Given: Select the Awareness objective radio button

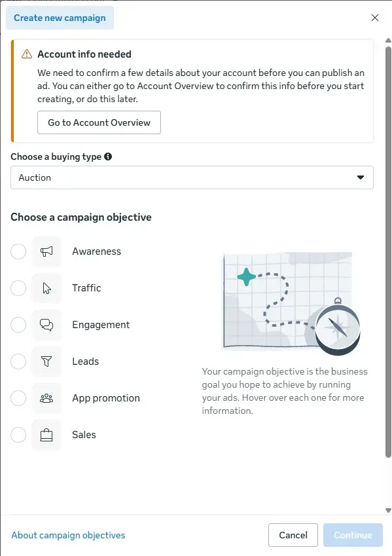Looking at the screenshot, I should click(18, 251).
